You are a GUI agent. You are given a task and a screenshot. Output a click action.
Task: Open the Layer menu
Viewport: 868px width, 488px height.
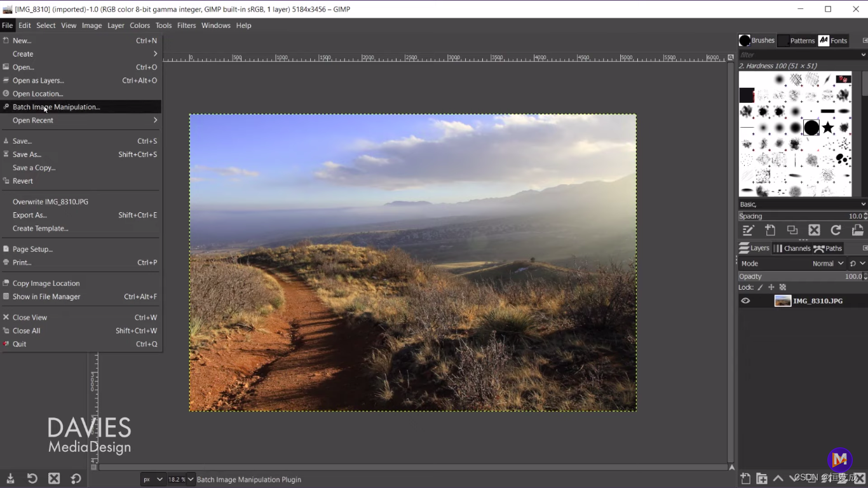pyautogui.click(x=116, y=25)
